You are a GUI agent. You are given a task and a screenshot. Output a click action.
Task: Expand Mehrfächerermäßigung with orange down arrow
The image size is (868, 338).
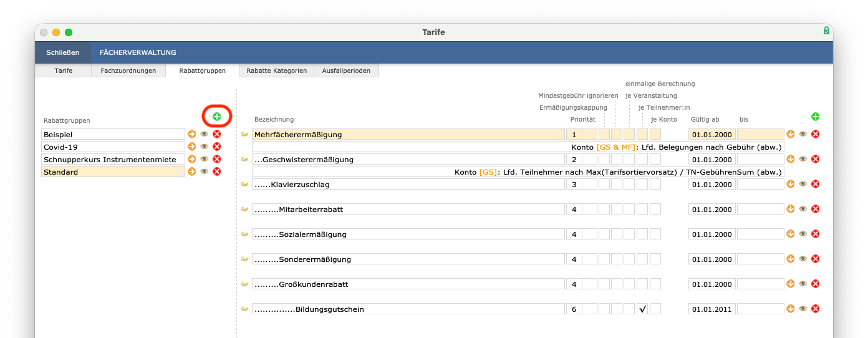pyautogui.click(x=791, y=134)
